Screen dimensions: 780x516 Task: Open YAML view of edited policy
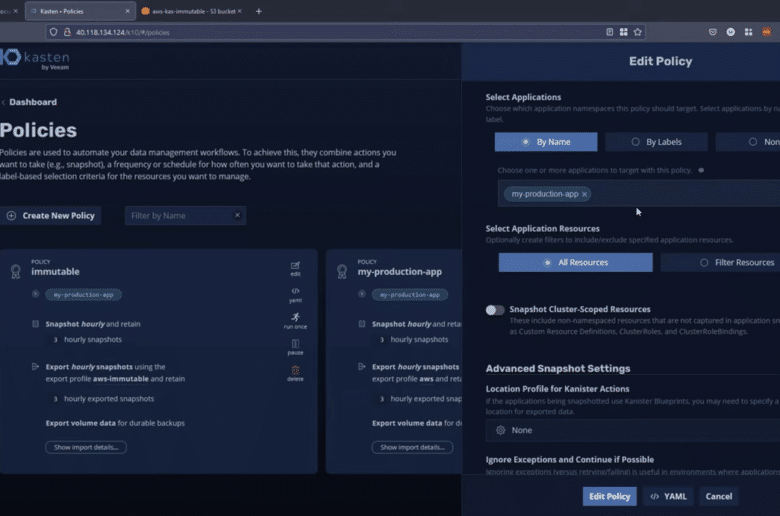[668, 496]
